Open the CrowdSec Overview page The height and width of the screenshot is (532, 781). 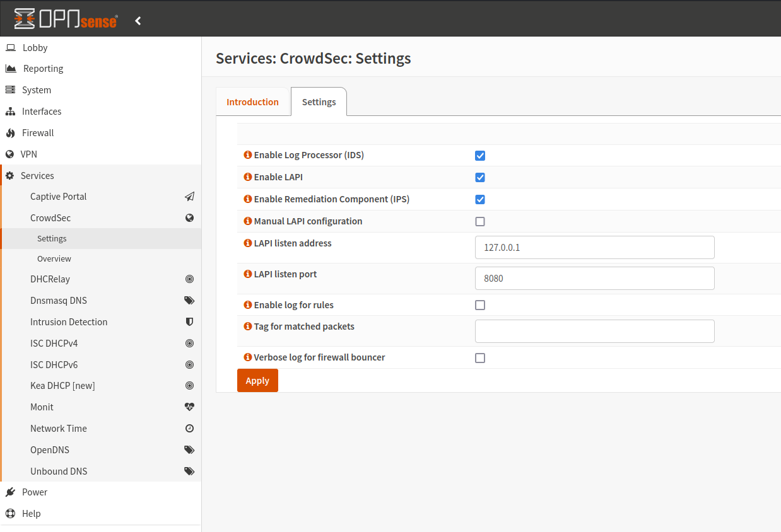click(x=54, y=258)
